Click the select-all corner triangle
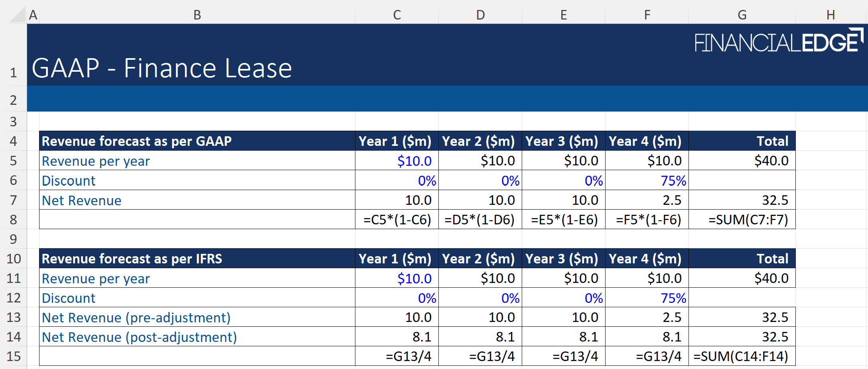Image resolution: width=868 pixels, height=369 pixels. coord(18,15)
